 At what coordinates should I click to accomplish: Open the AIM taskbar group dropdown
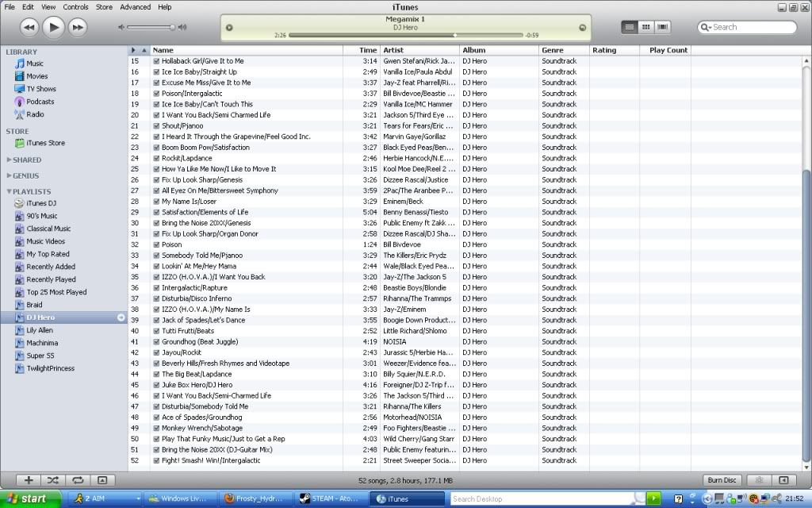138,498
